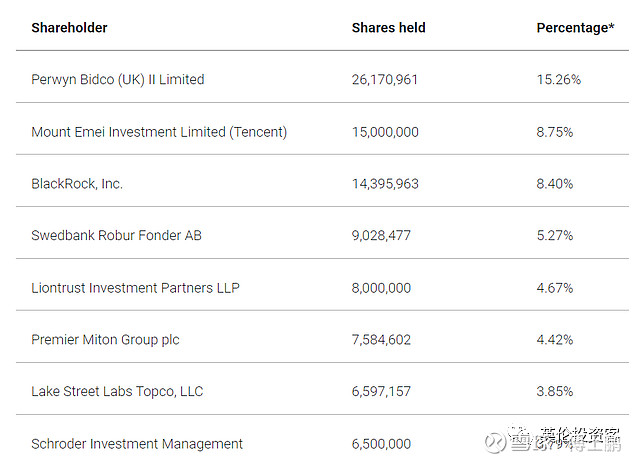Click Lake Street Labs Topco, LLC
640x463 pixels.
point(117,392)
